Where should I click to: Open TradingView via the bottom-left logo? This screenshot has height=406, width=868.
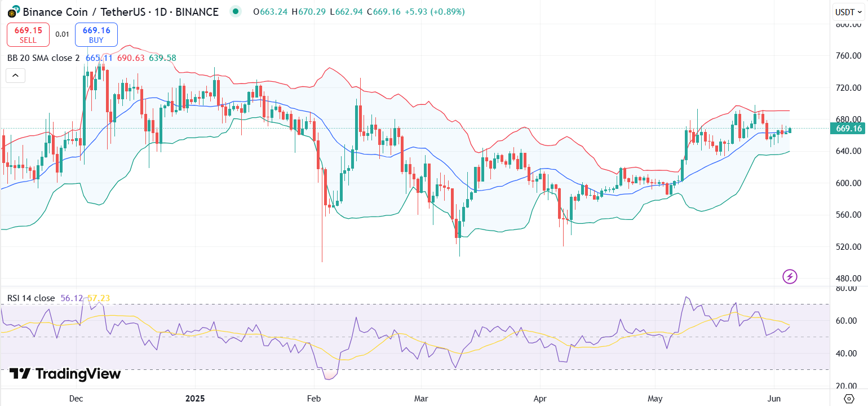tap(64, 374)
